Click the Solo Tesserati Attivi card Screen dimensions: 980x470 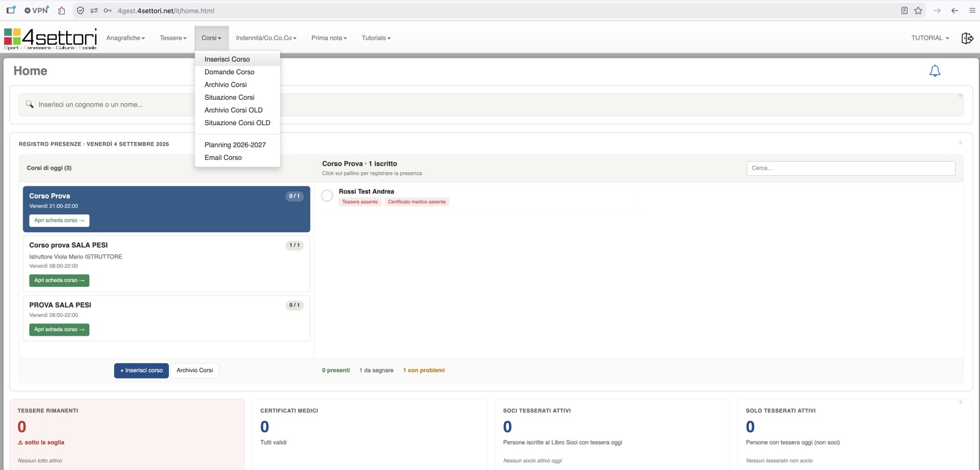tap(855, 434)
